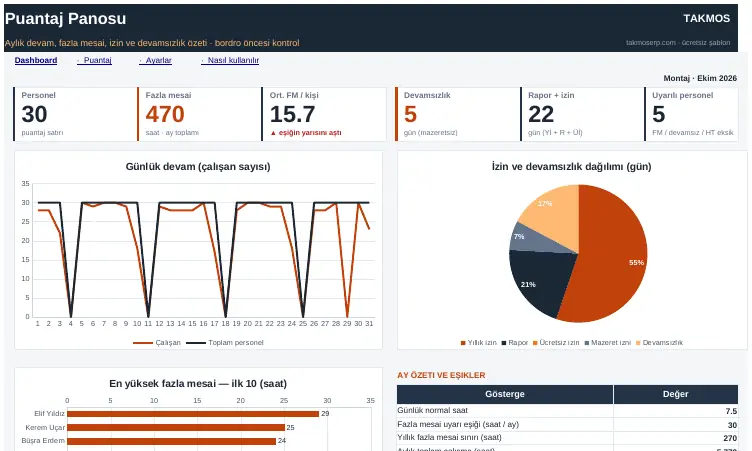Open the Ayarlar link
This screenshot has width=752, height=451.
(x=155, y=60)
